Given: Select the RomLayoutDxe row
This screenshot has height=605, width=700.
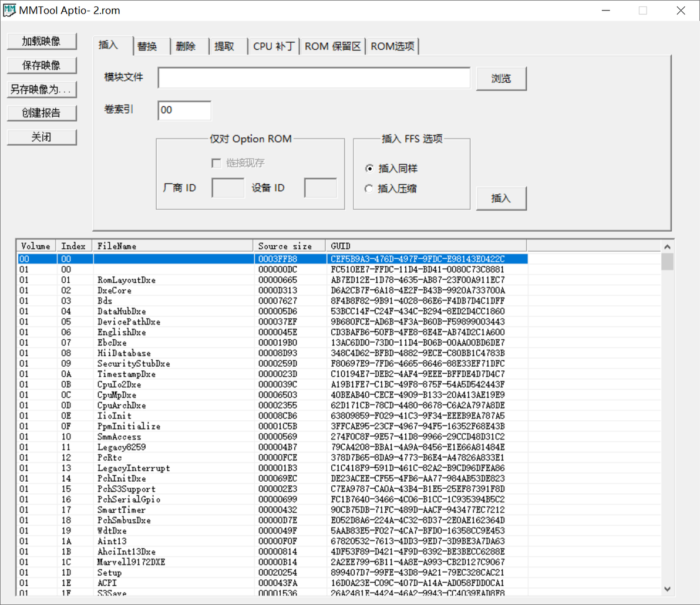Looking at the screenshot, I should (272, 280).
